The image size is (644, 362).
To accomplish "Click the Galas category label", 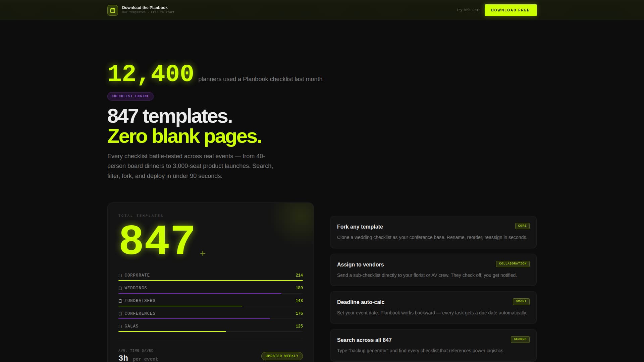I will [131, 326].
